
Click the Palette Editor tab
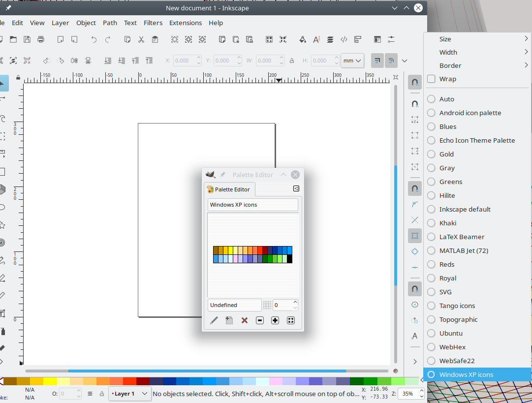point(229,189)
